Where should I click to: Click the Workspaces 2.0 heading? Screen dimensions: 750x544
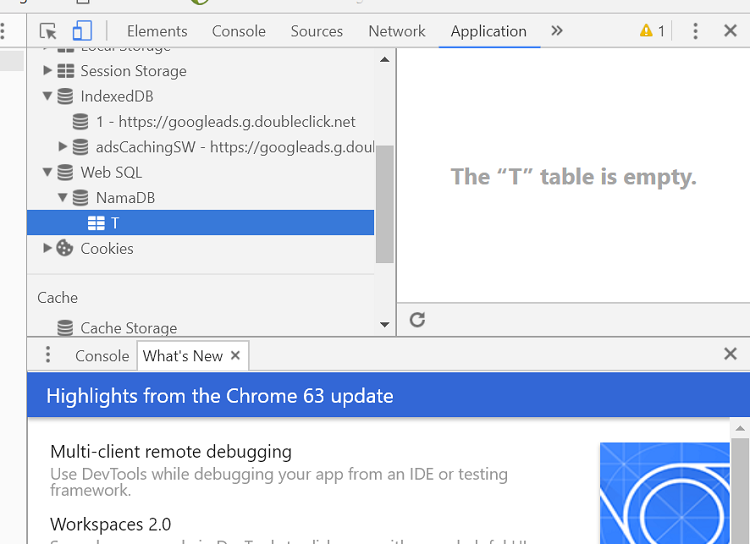tap(110, 524)
